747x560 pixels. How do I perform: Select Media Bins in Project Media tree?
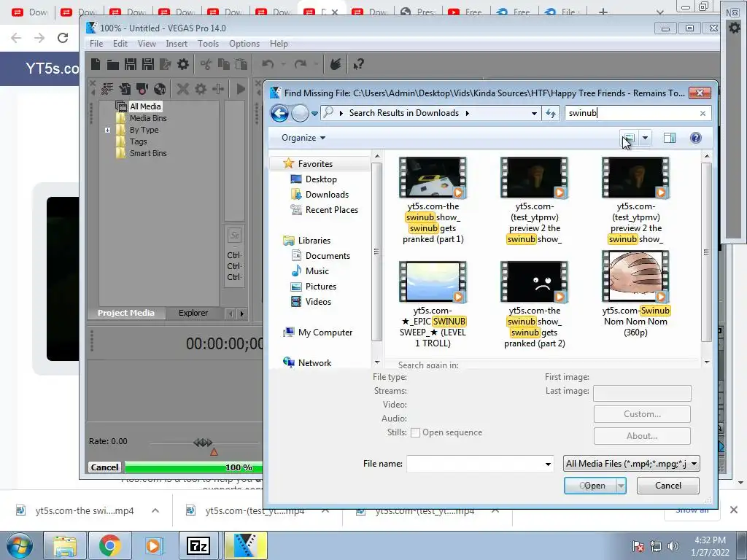(x=148, y=118)
